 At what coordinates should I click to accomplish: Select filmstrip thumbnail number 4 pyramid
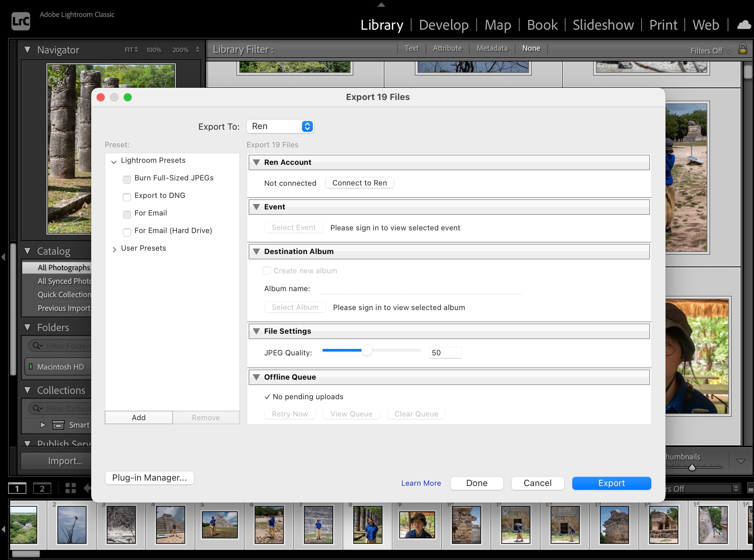[x=170, y=525]
